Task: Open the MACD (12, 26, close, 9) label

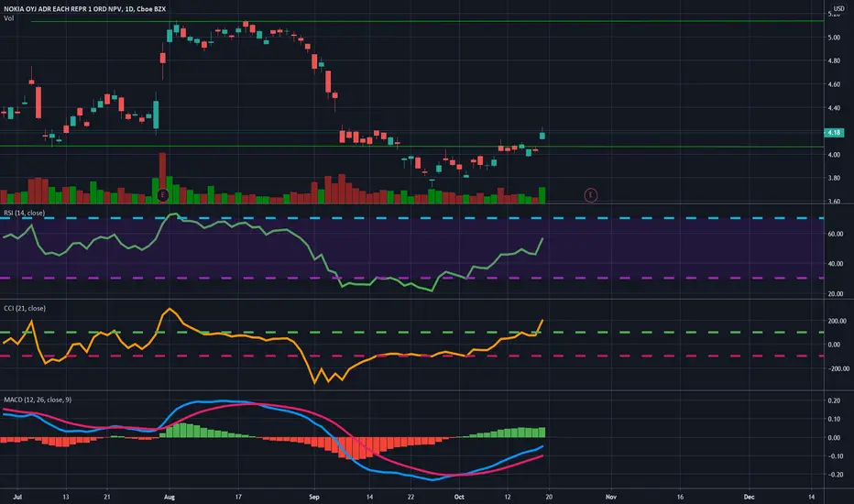Action: coord(38,400)
